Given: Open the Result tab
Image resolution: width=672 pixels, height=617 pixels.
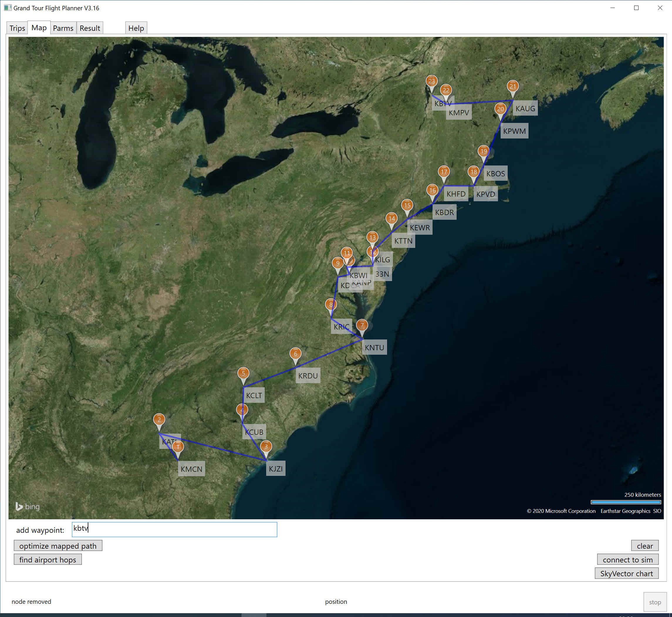Looking at the screenshot, I should click(x=90, y=28).
